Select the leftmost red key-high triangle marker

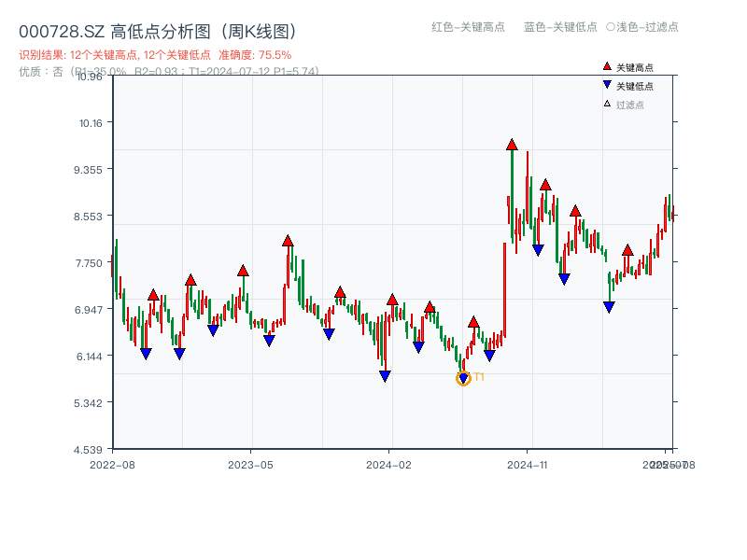point(153,295)
